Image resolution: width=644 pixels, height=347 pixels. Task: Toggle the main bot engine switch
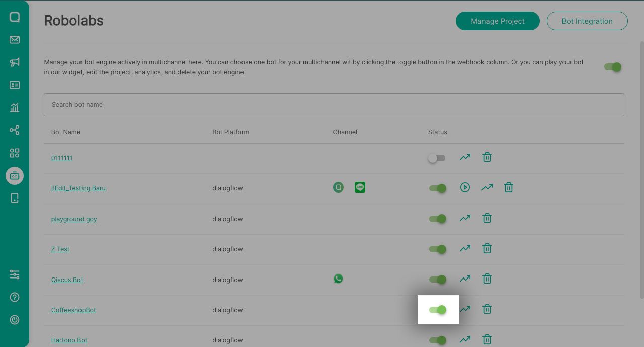point(612,67)
